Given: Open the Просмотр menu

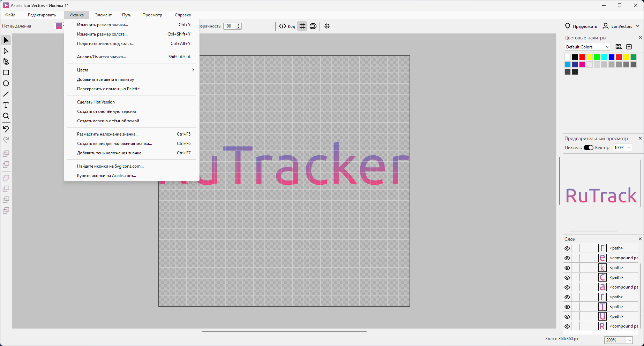Looking at the screenshot, I should (152, 15).
